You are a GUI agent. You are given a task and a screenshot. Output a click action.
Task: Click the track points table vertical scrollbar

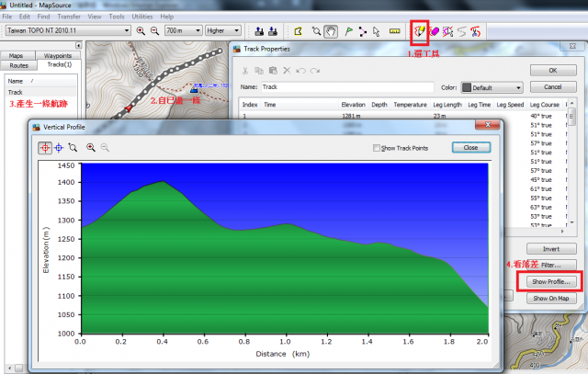571,164
